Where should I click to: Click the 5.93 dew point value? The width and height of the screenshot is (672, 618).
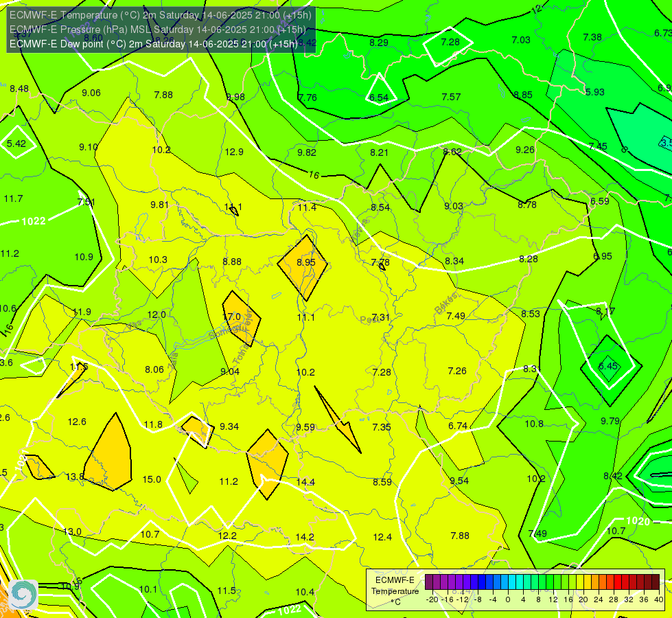click(595, 92)
